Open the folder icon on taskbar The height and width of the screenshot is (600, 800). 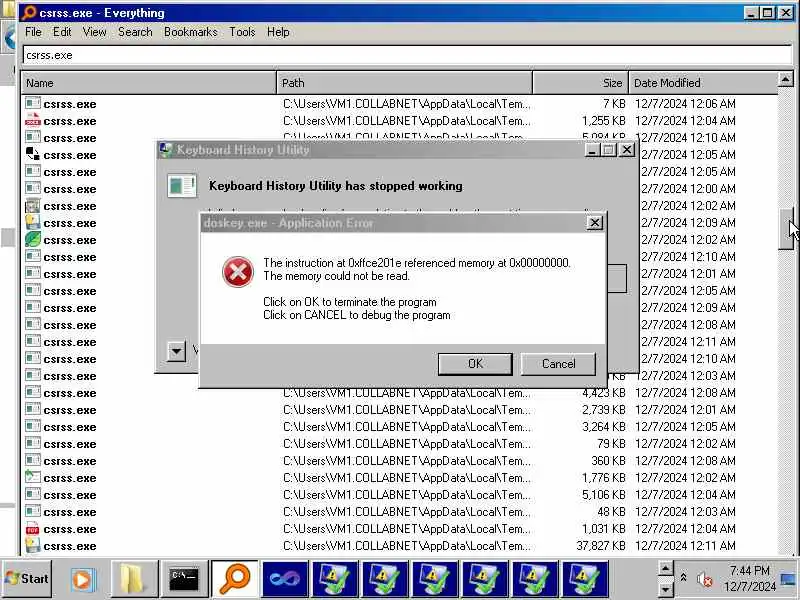click(132, 579)
